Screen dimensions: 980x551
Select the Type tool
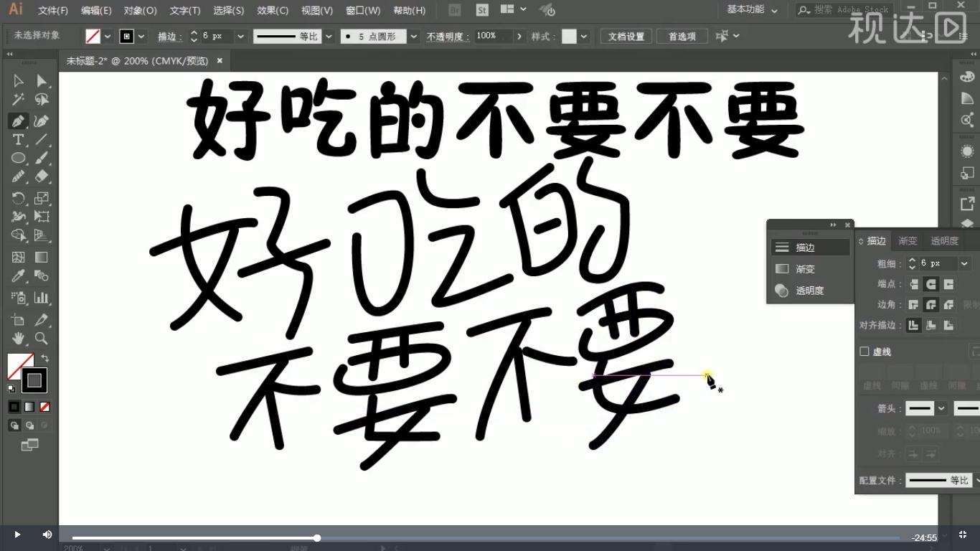click(18, 139)
